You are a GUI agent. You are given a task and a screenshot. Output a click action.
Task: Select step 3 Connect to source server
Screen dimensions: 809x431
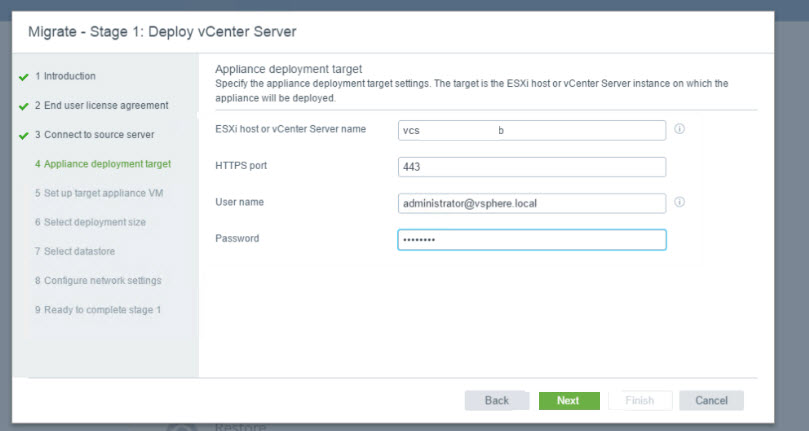pyautogui.click(x=94, y=134)
